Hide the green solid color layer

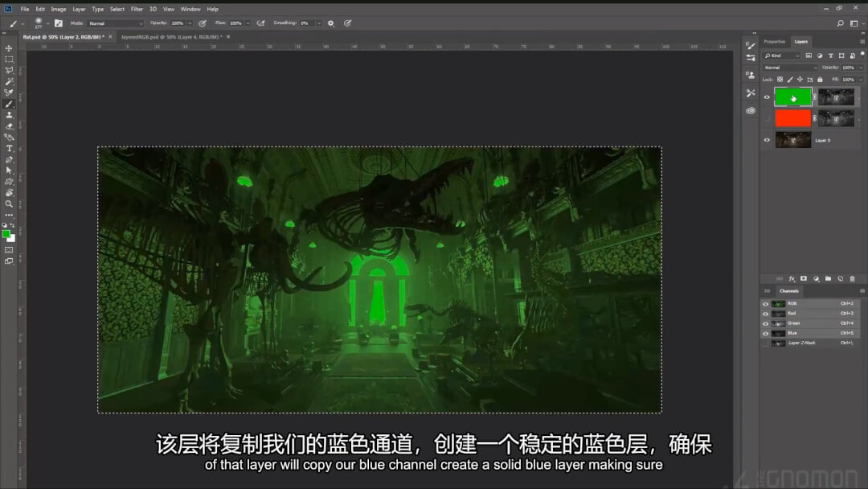(767, 97)
